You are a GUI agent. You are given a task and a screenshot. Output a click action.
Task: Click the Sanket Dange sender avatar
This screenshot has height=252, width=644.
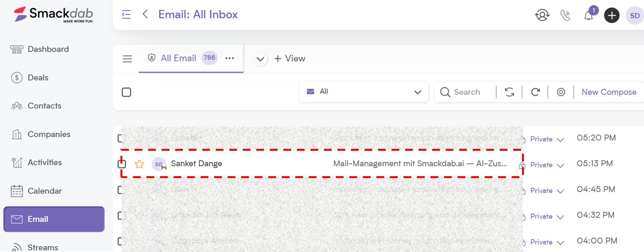click(x=159, y=164)
